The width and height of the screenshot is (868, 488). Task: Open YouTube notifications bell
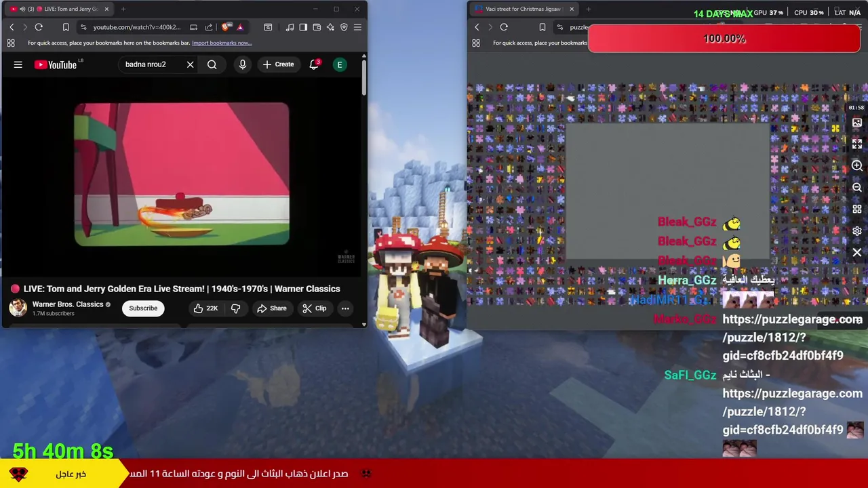pyautogui.click(x=314, y=64)
